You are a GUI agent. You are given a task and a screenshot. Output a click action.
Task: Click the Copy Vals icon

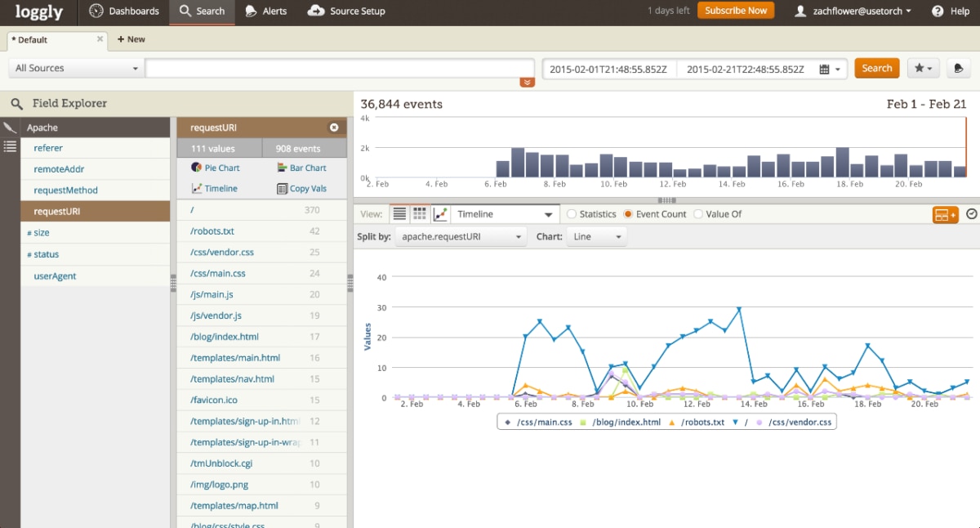282,188
